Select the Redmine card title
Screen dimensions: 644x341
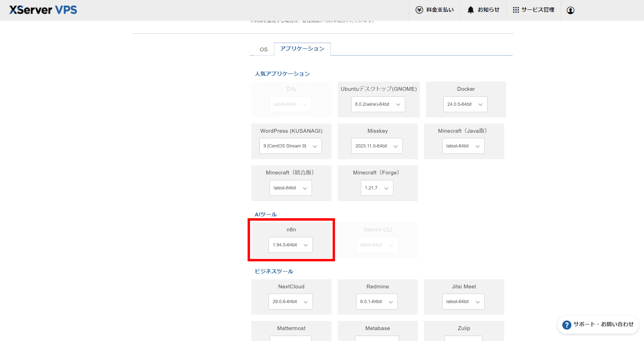coord(378,287)
